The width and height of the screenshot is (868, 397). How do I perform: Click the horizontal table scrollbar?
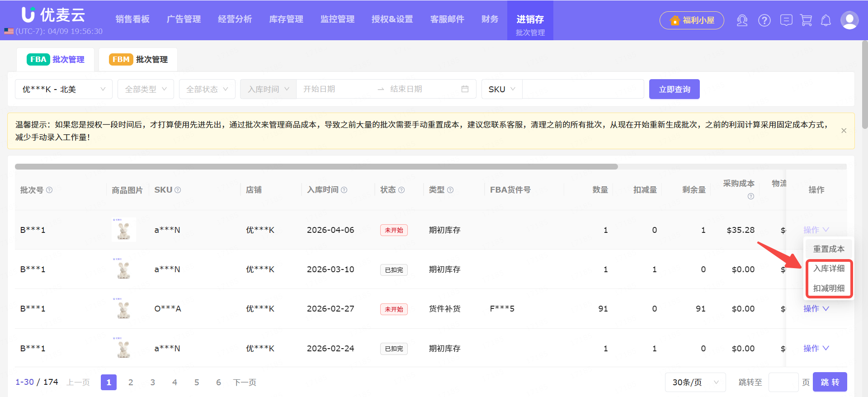[x=316, y=166]
